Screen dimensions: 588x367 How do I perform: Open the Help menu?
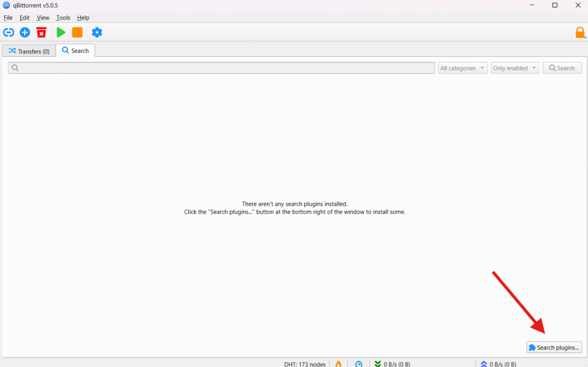point(83,18)
